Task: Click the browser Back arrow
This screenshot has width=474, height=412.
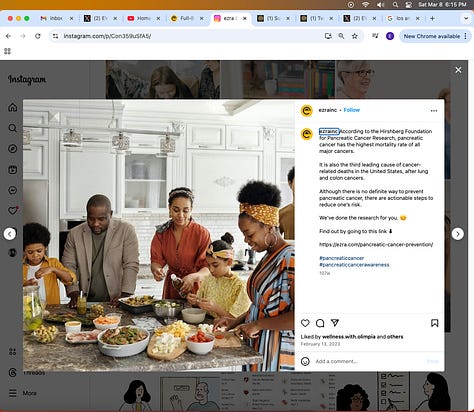Action: click(x=8, y=36)
